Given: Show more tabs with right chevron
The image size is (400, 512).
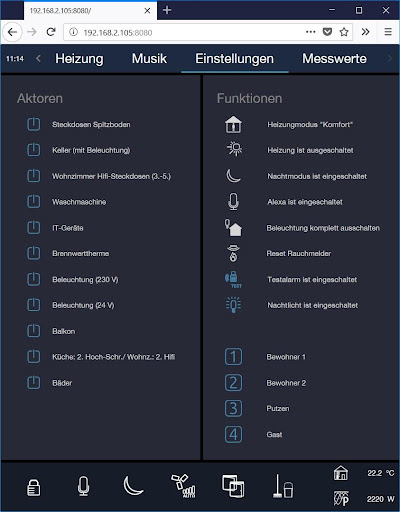Looking at the screenshot, I should click(389, 59).
